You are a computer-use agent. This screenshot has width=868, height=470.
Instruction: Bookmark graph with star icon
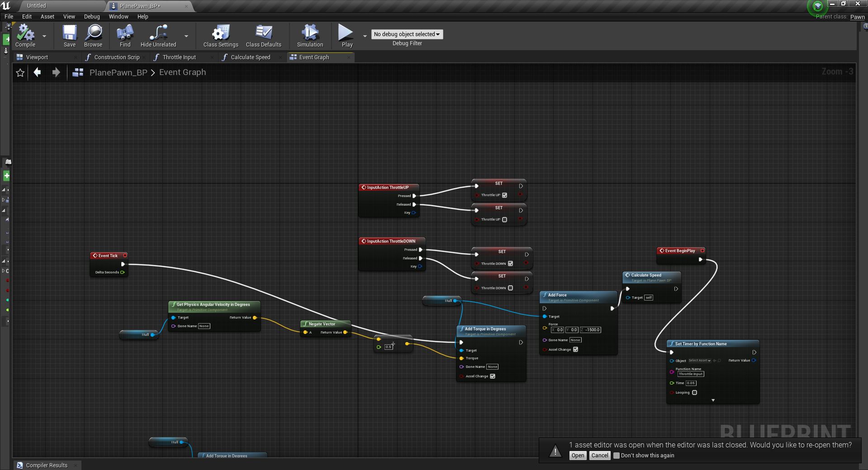(x=20, y=72)
